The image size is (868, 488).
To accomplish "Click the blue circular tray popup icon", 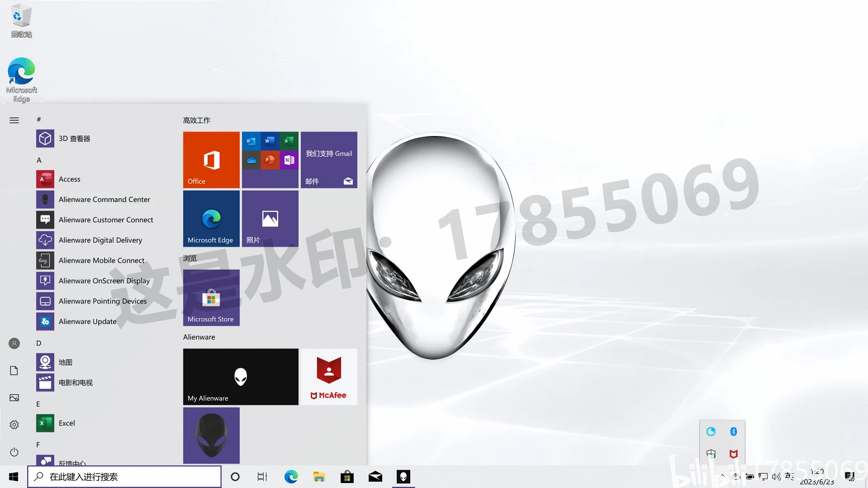I will click(x=711, y=431).
